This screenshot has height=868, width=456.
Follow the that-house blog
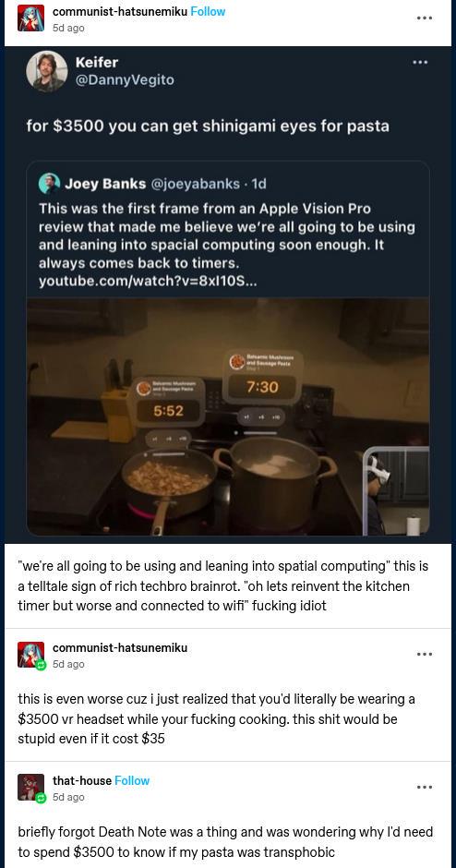tap(132, 780)
